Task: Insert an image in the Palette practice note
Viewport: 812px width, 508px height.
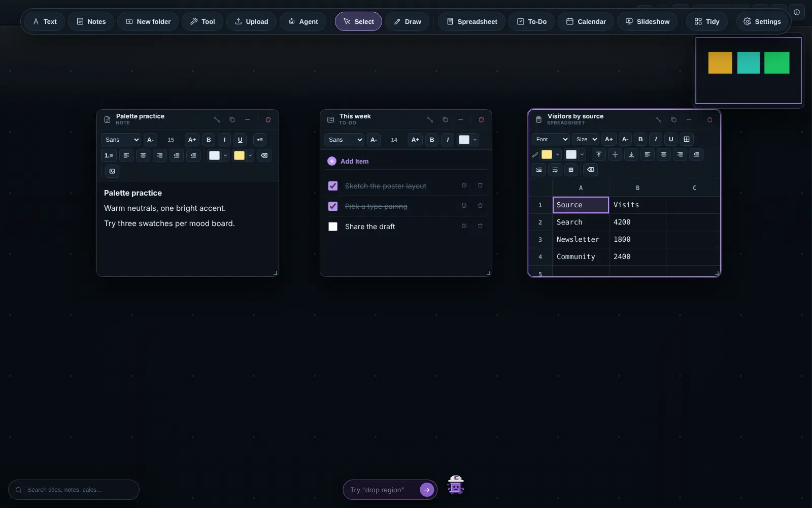Action: (x=112, y=171)
